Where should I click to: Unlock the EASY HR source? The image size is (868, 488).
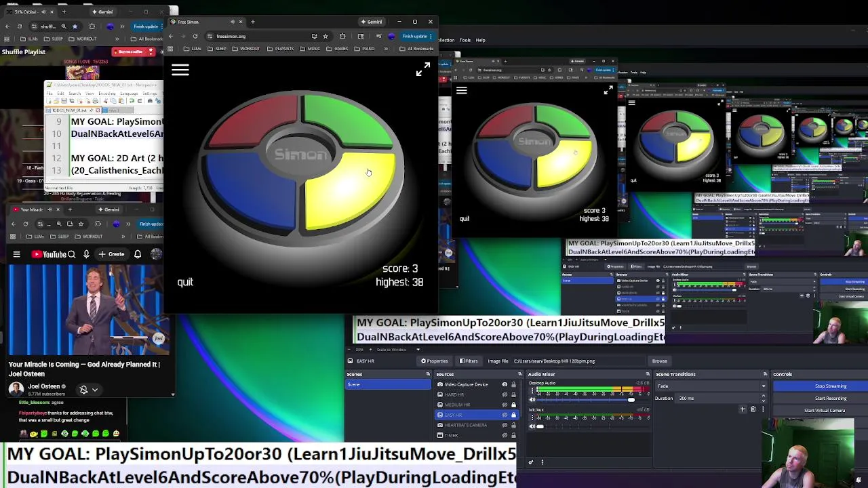pyautogui.click(x=513, y=415)
